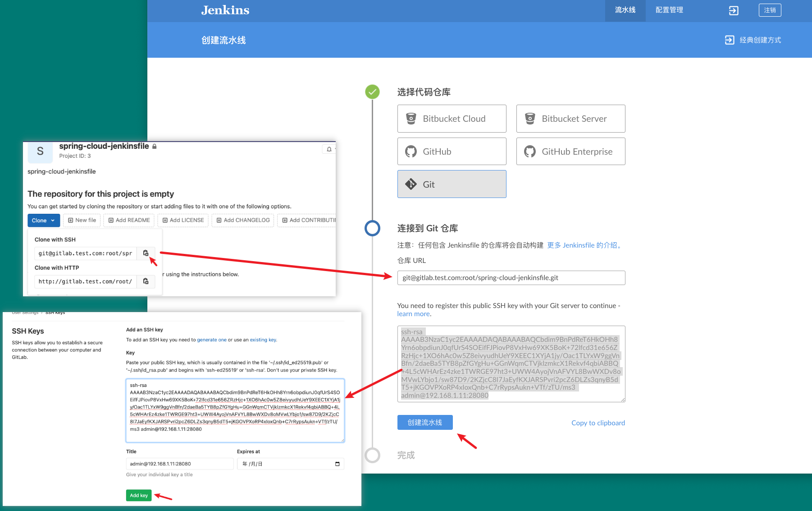This screenshot has width=812, height=511.
Task: Click Add LICENSE button
Action: pyautogui.click(x=183, y=221)
